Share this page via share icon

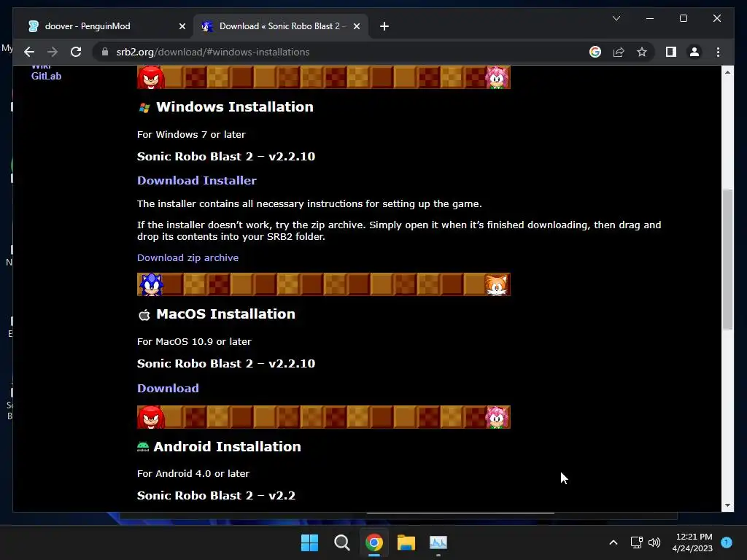point(619,52)
